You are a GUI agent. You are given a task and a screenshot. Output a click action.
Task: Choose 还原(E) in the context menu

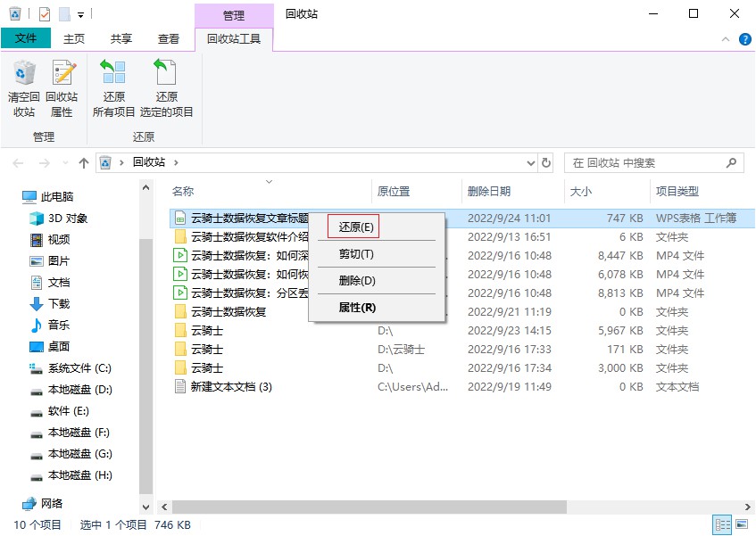pyautogui.click(x=356, y=227)
